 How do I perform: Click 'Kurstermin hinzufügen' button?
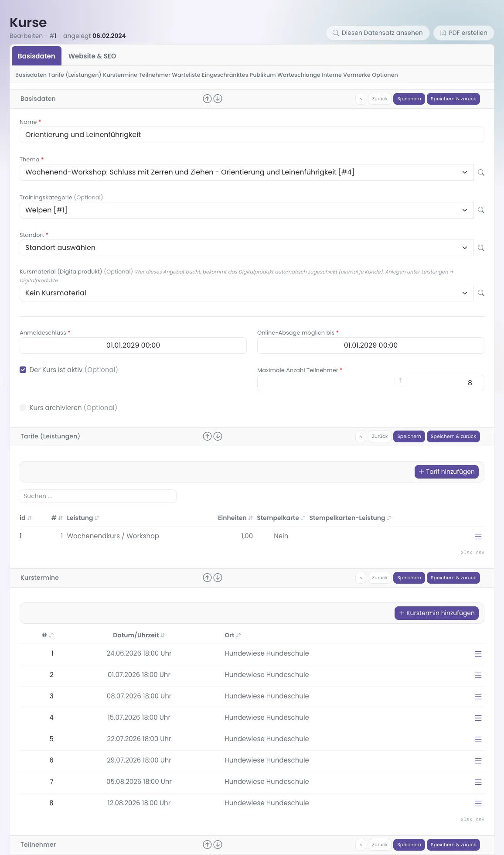pos(436,613)
